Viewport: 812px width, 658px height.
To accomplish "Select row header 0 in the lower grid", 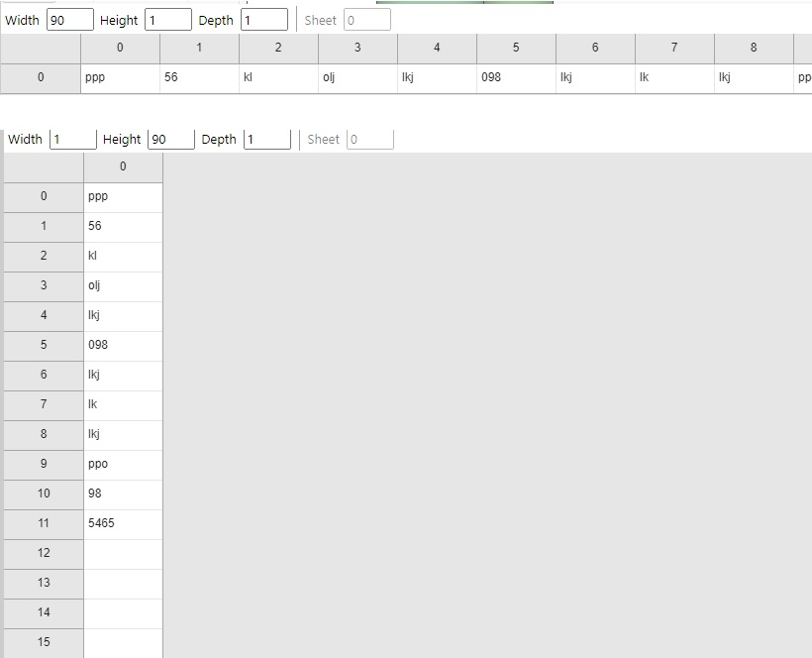I will pos(44,197).
